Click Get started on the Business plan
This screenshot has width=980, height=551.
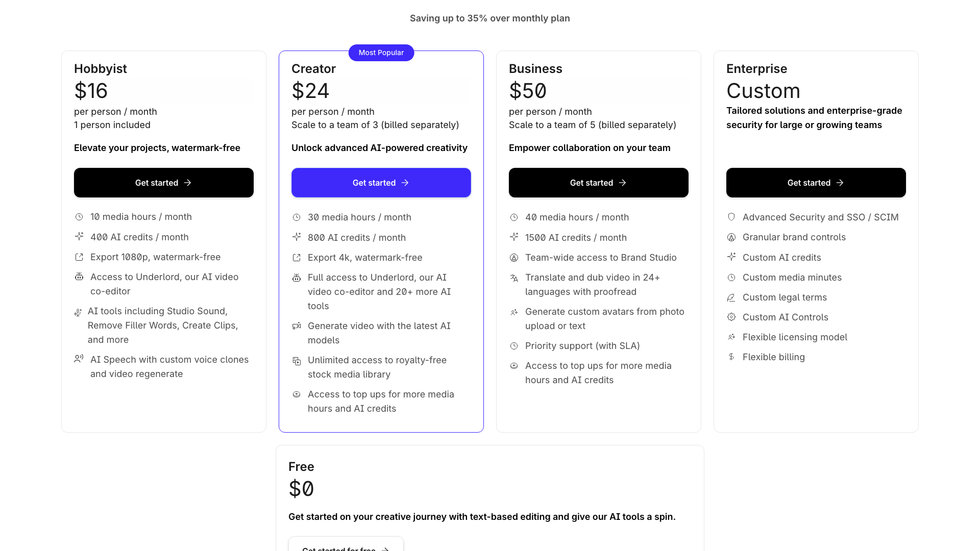(598, 183)
